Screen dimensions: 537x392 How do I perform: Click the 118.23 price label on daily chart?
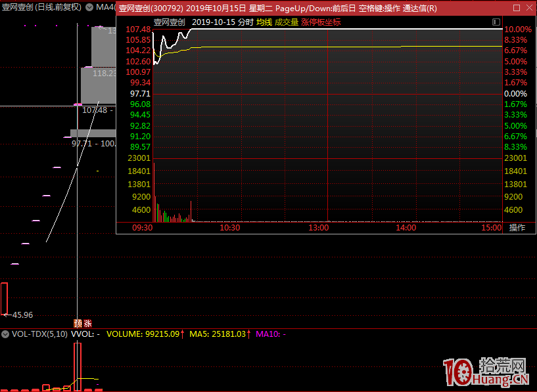tap(105, 73)
